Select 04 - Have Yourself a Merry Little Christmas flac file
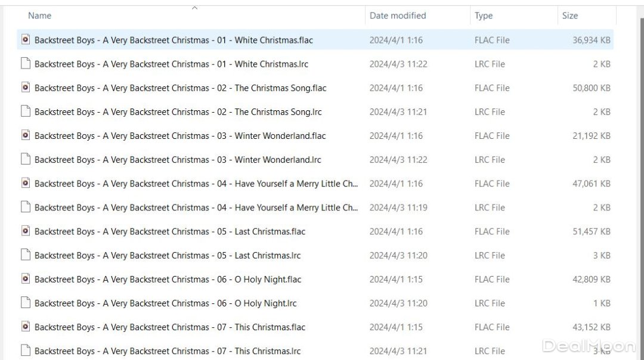The width and height of the screenshot is (644, 360). pyautogui.click(x=196, y=184)
